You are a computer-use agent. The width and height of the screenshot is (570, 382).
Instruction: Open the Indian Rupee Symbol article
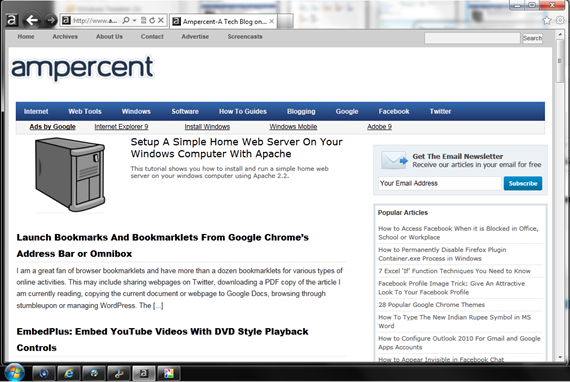(x=454, y=322)
